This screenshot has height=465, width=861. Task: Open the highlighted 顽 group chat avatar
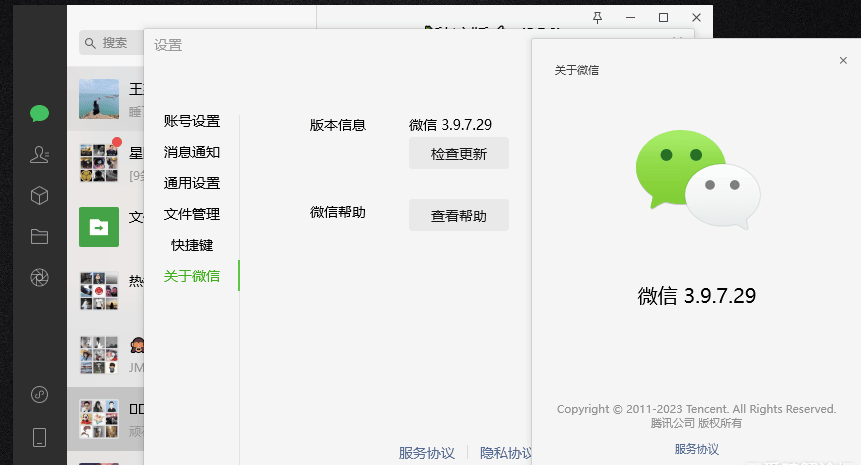(x=99, y=419)
